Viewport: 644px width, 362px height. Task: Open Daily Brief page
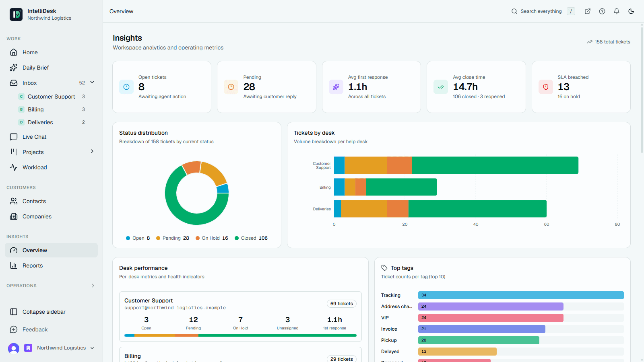click(51, 68)
